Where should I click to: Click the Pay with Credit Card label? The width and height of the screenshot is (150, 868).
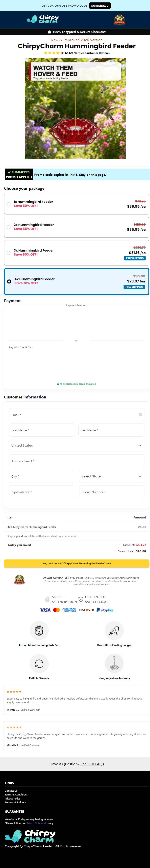click(x=21, y=347)
